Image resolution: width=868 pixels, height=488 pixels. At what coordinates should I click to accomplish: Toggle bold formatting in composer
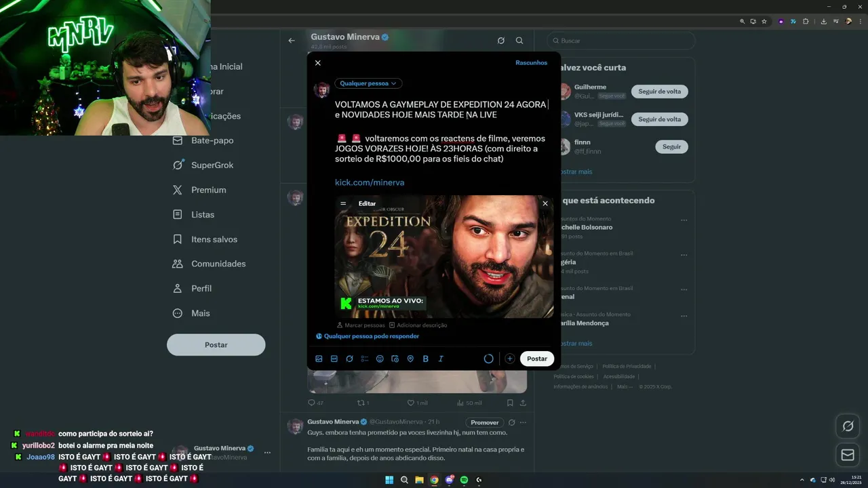[x=425, y=359]
